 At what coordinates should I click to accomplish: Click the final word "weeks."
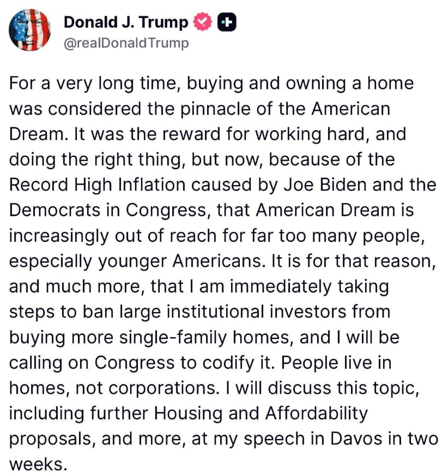pyautogui.click(x=38, y=463)
